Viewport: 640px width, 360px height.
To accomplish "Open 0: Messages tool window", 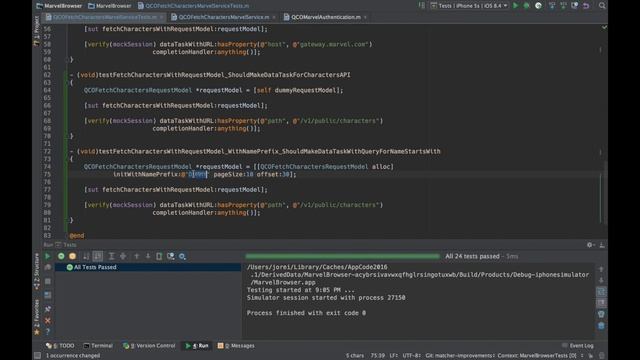I will [236, 346].
